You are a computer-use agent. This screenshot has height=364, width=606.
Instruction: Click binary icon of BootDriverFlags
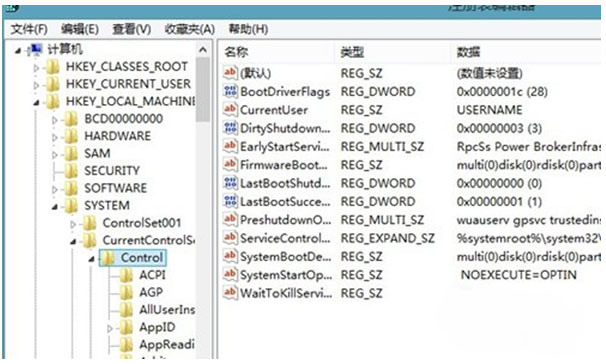pyautogui.click(x=230, y=91)
